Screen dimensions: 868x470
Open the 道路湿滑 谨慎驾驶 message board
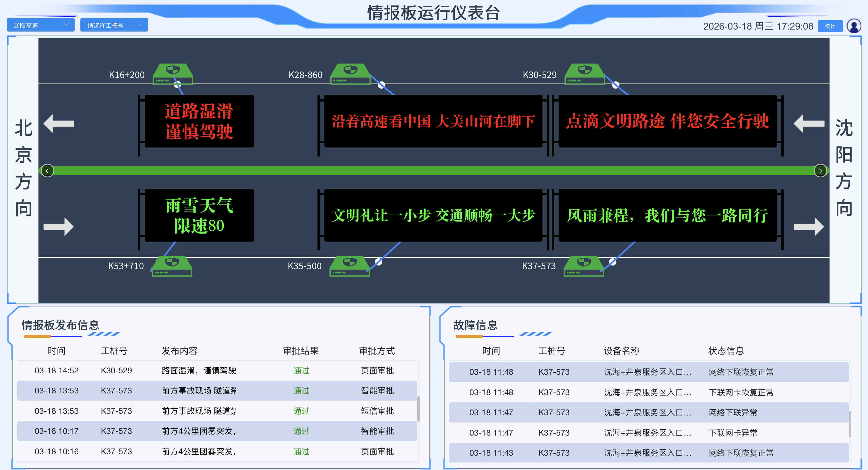199,121
